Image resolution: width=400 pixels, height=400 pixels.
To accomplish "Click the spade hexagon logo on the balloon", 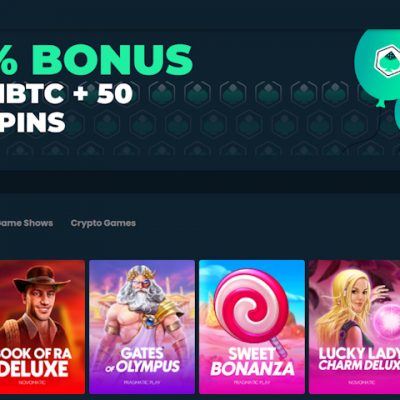I will coord(387,60).
